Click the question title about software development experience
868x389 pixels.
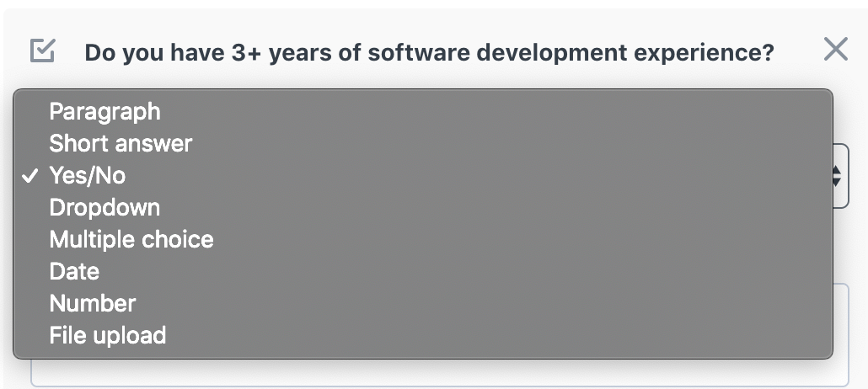(429, 52)
